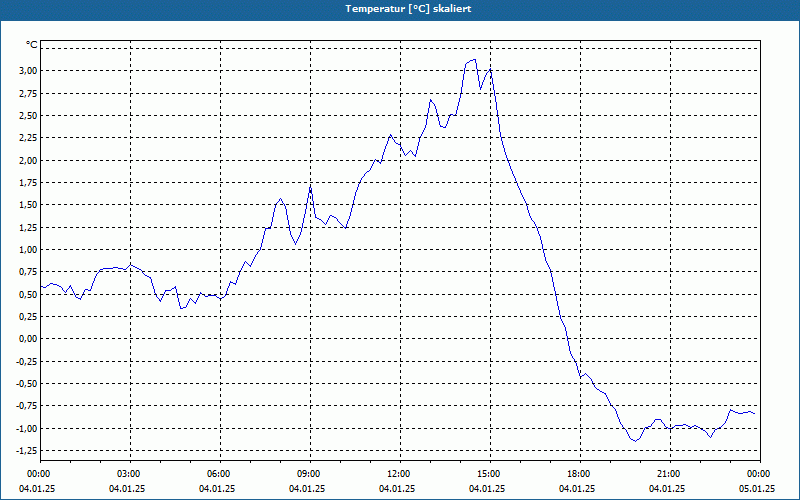
Task: Click the chart title 'Temperatur [°C] skaliert'
Action: [x=408, y=9]
